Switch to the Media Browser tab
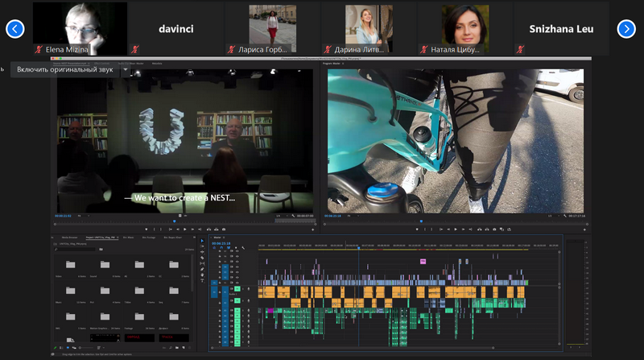This screenshot has width=644, height=360. click(x=69, y=237)
